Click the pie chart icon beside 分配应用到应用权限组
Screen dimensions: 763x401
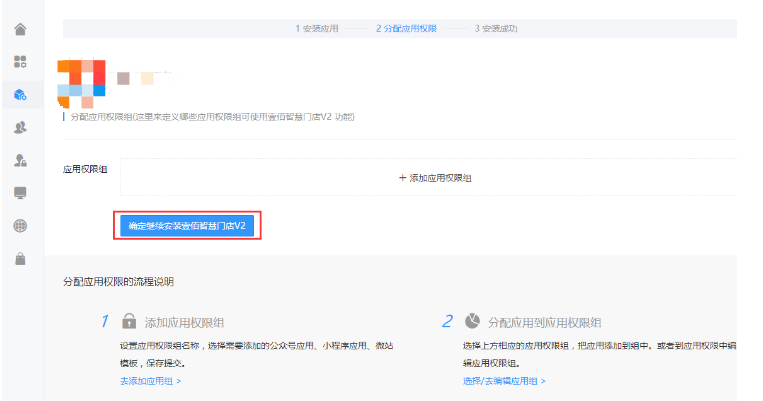pyautogui.click(x=471, y=322)
